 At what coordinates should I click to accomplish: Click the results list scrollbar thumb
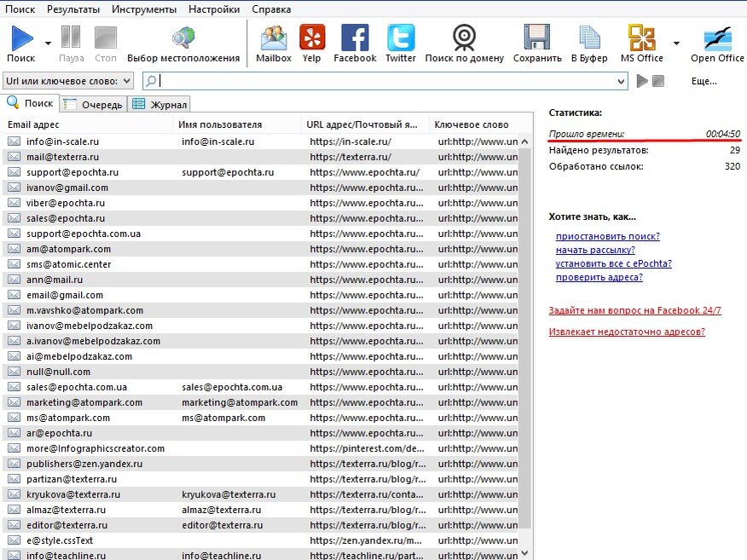click(x=524, y=338)
